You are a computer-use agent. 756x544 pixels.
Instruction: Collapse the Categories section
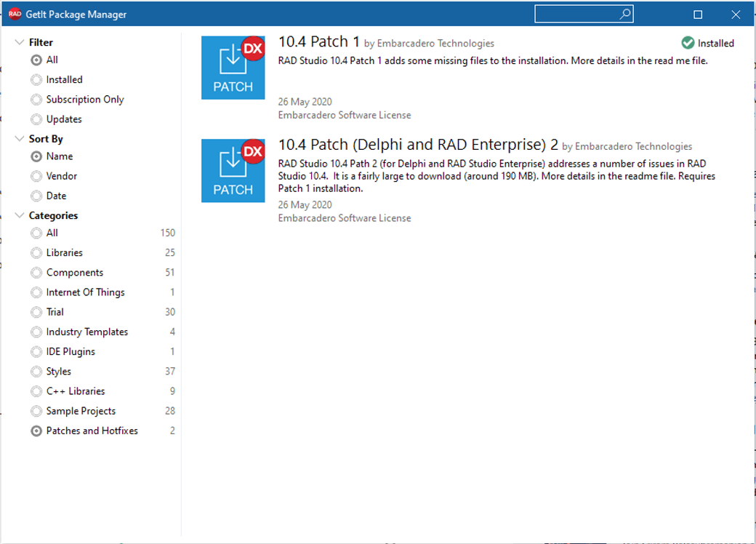click(x=20, y=215)
